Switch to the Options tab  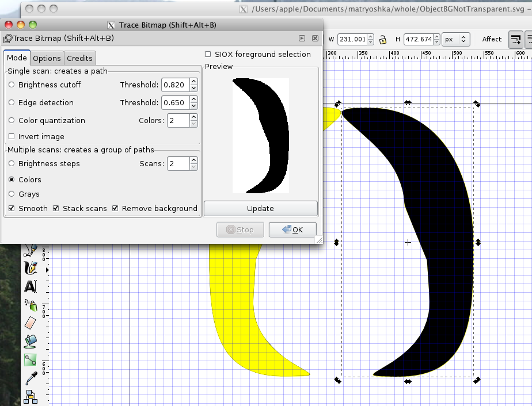47,58
